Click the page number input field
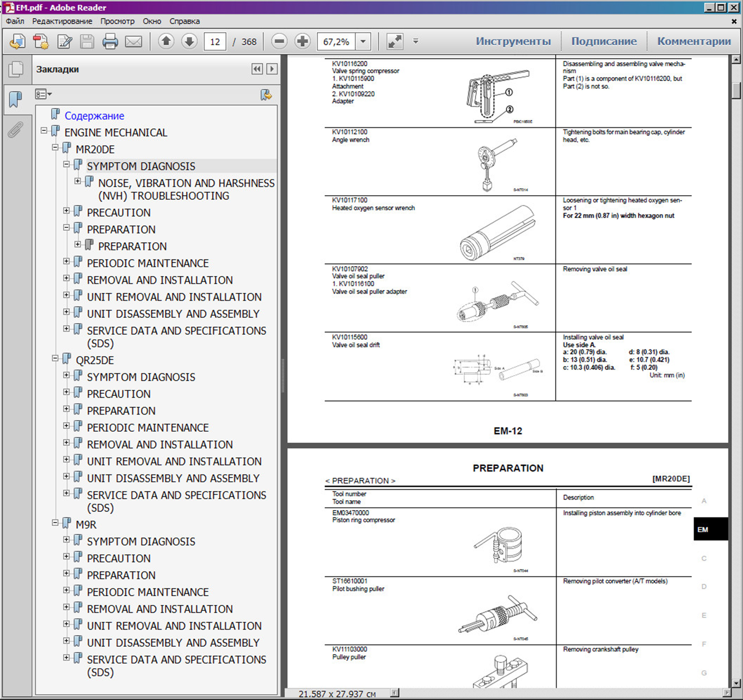The width and height of the screenshot is (743, 700). point(215,42)
